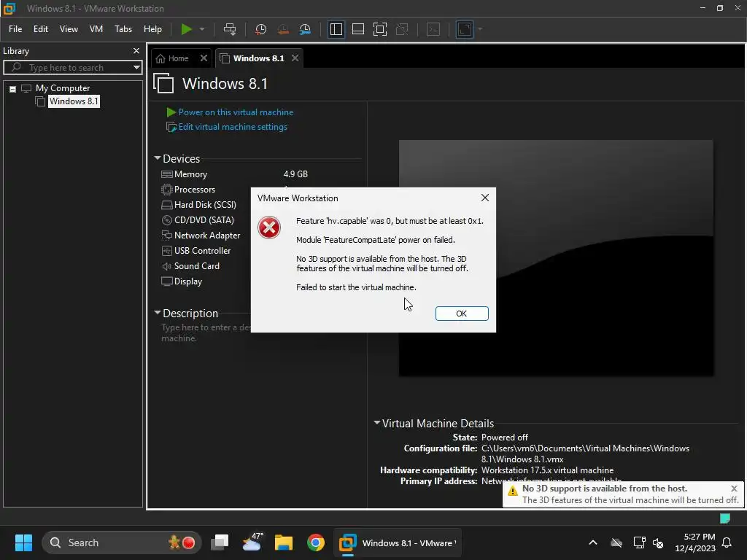This screenshot has width=747, height=560.
Task: Open the stretch display dropdown arrow
Action: point(480,29)
